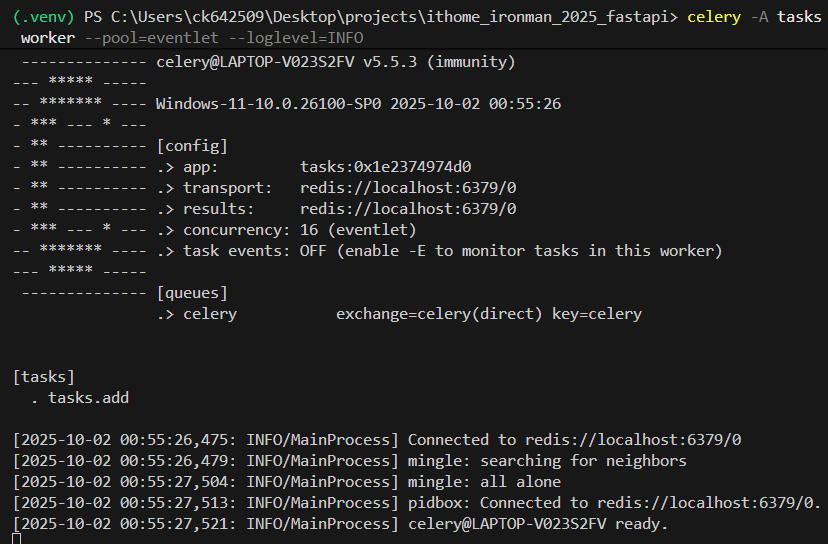Image resolution: width=828 pixels, height=544 pixels.
Task: Click the app value tasks:0x1e2374974d0
Action: tap(385, 167)
